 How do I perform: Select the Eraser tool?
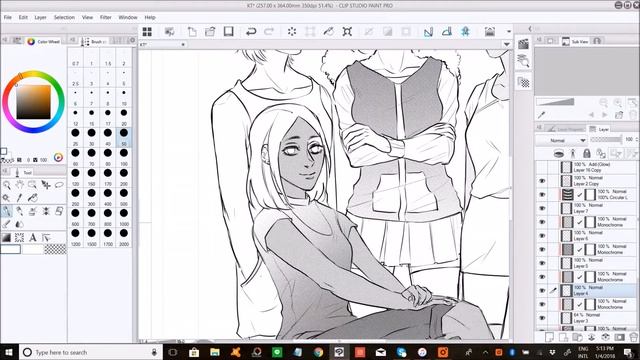click(59, 211)
